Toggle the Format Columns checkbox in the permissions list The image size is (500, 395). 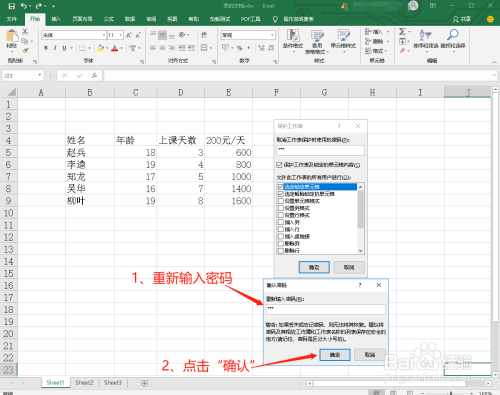click(281, 208)
